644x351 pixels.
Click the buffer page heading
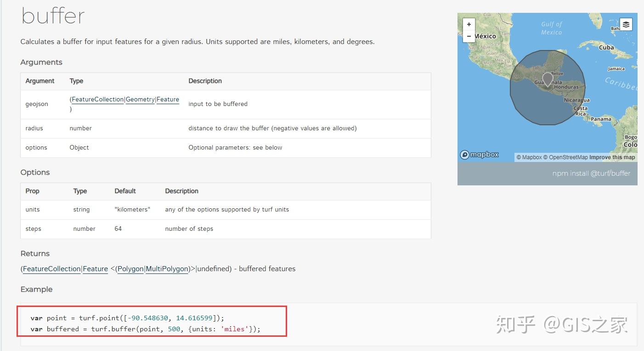(x=53, y=16)
